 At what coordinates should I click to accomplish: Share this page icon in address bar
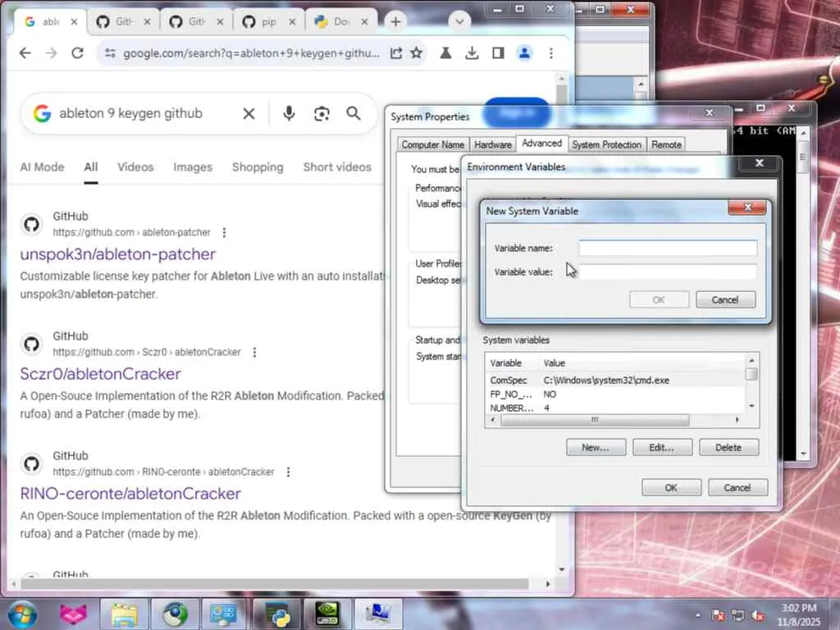pos(396,53)
